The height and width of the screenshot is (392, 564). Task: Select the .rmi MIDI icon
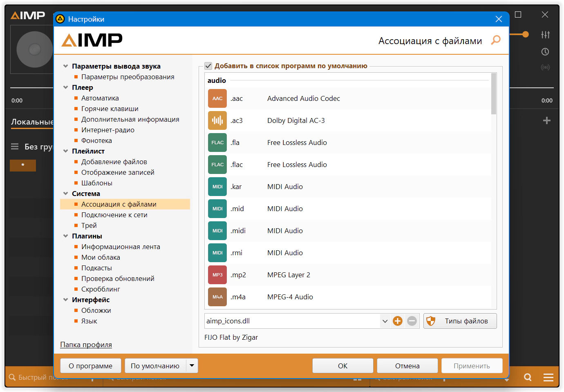click(217, 253)
